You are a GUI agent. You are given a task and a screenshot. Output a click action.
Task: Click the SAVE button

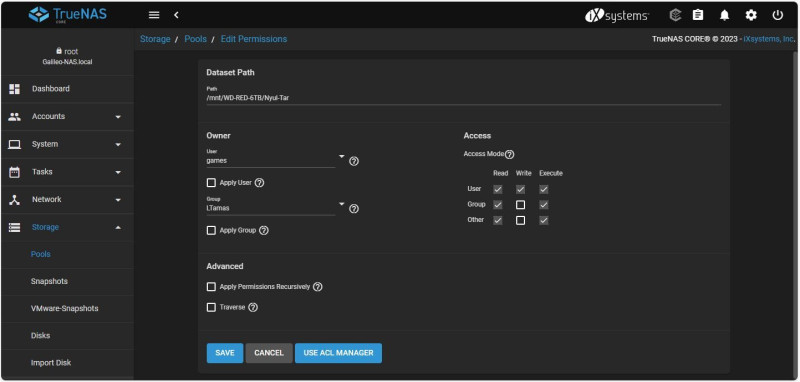[x=225, y=353]
